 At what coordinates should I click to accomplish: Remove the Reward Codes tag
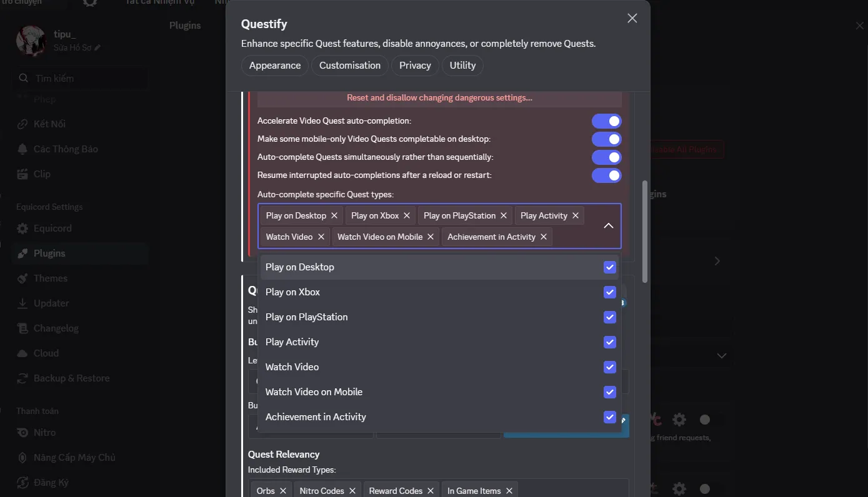pyautogui.click(x=431, y=491)
